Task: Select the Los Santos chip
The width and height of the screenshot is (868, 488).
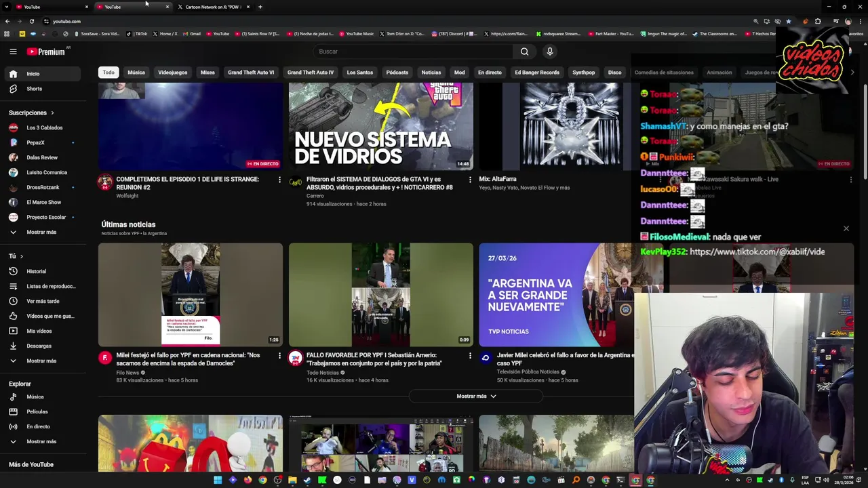Action: click(359, 73)
